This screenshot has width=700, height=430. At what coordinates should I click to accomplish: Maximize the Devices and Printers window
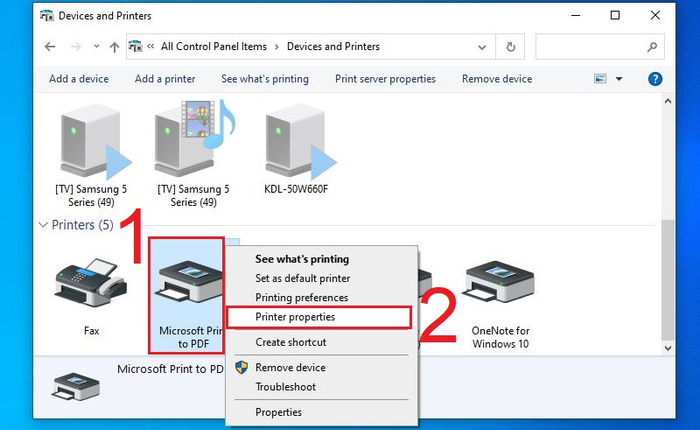(x=615, y=15)
